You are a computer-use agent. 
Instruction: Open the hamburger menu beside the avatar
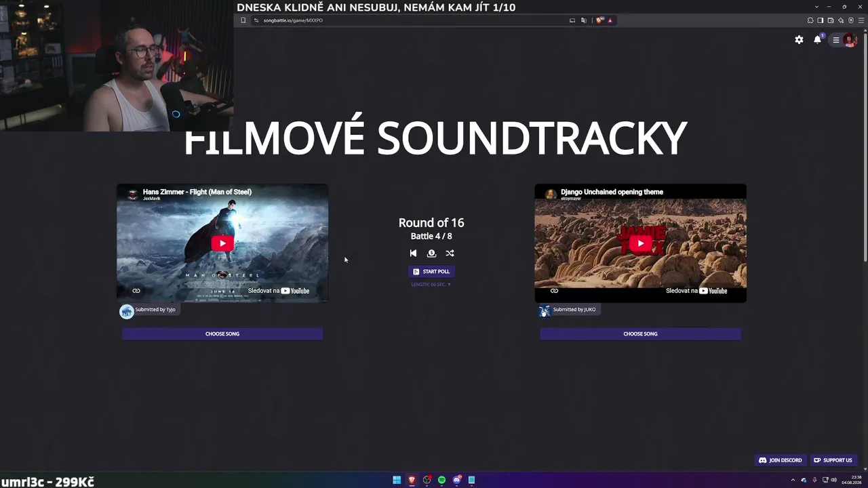(836, 40)
